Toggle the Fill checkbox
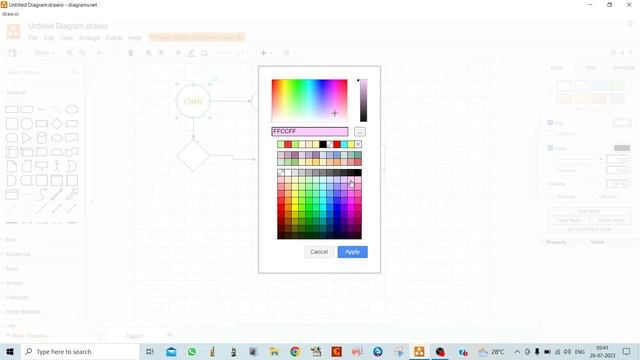Screen dimensions: 640x360 550,122
